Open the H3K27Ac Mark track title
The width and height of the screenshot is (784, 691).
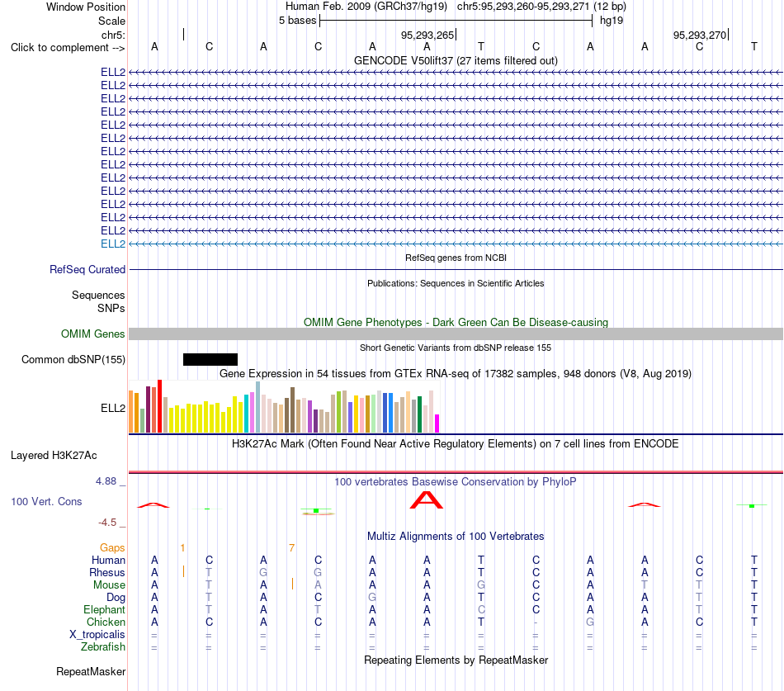pos(456,444)
